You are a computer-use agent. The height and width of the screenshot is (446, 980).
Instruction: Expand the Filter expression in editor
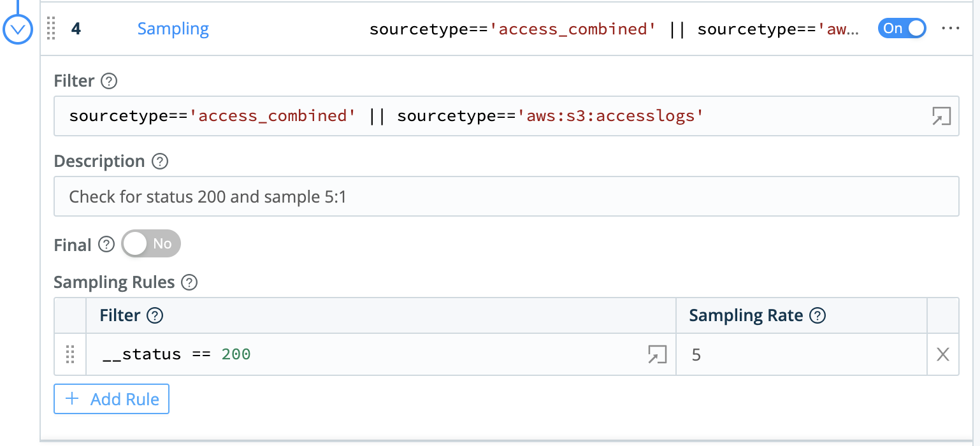942,115
